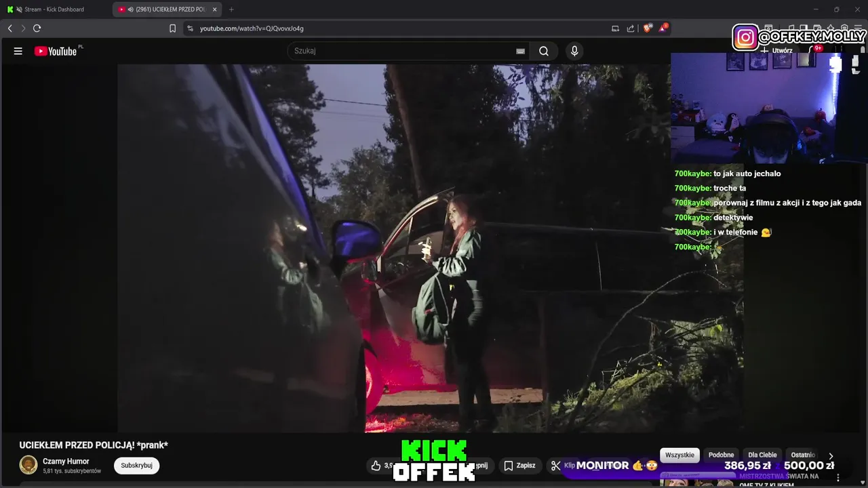Create a clip with the scissors Klip button
Screen dimensions: 868x488
(x=562, y=466)
